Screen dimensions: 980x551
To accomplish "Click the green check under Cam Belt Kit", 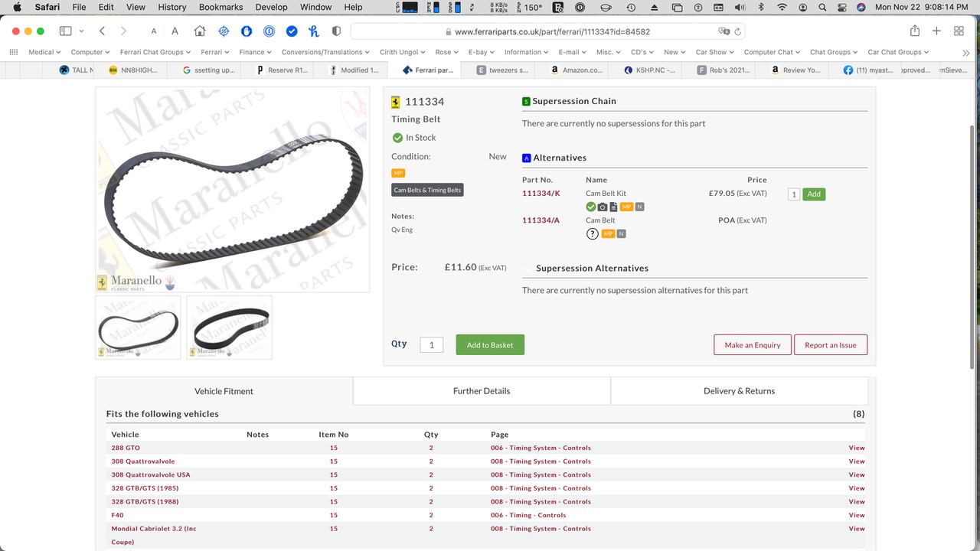I will coord(591,207).
